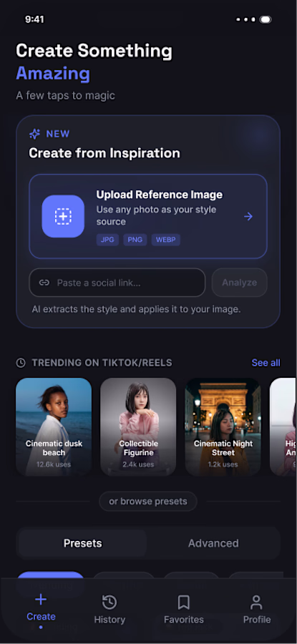Viewport: 297px width, 644px height.
Task: Click the 9:41 clock in status bar
Action: [34, 19]
